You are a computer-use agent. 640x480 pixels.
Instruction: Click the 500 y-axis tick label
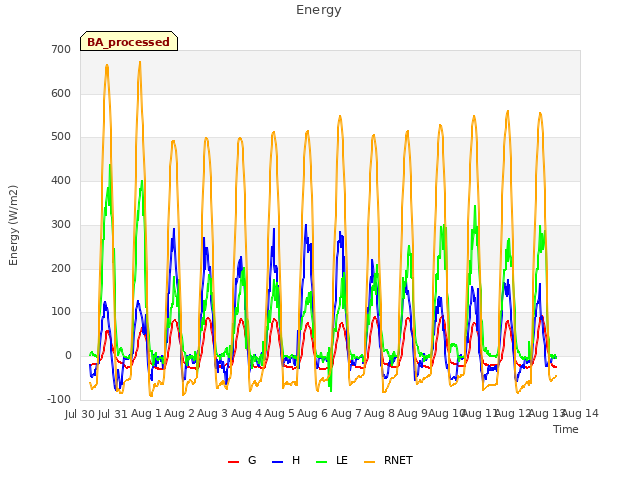[61, 137]
